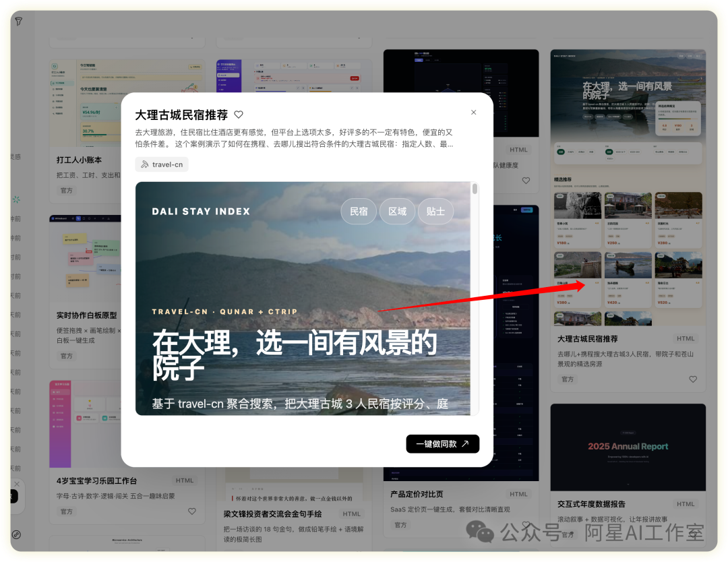Screen dimensions: 728x562
Task: Click the green sparkle icon in the sidebar
Action: click(16, 199)
